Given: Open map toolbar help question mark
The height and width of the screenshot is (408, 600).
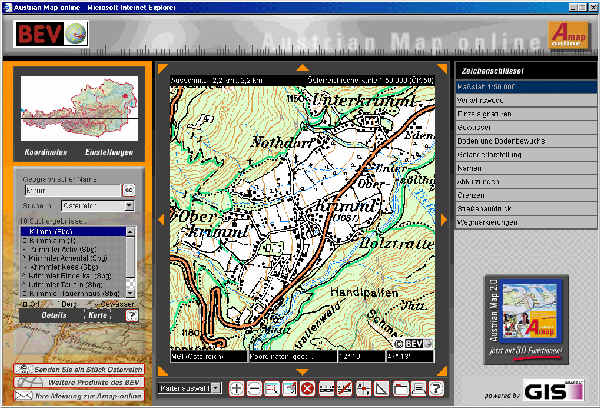Looking at the screenshot, I should click(436, 388).
